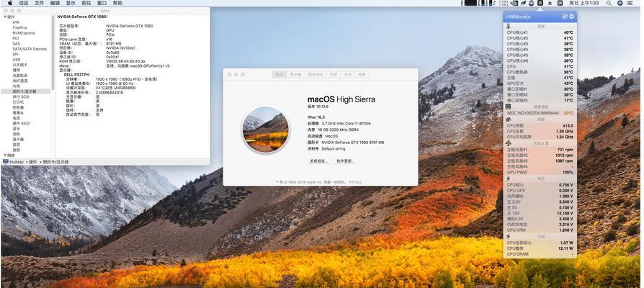This screenshot has height=288, width=644.
Task: Select ATA in the hardware sidebar
Action: [16, 22]
